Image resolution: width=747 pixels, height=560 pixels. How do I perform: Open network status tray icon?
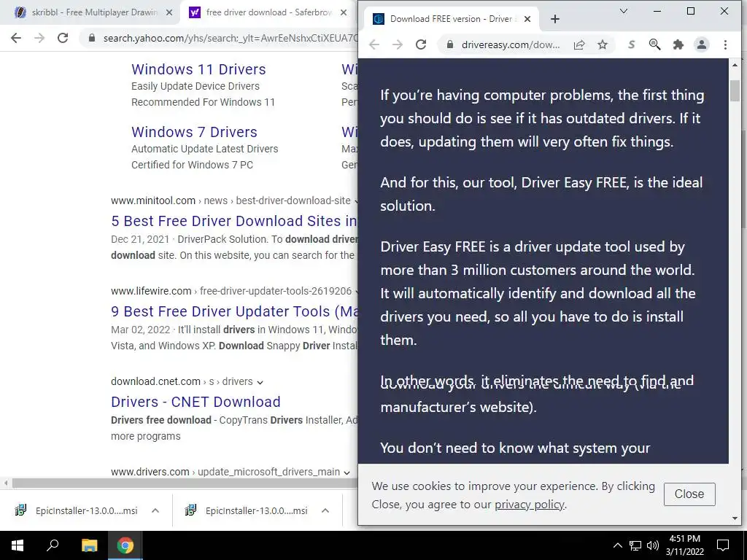pyautogui.click(x=635, y=545)
